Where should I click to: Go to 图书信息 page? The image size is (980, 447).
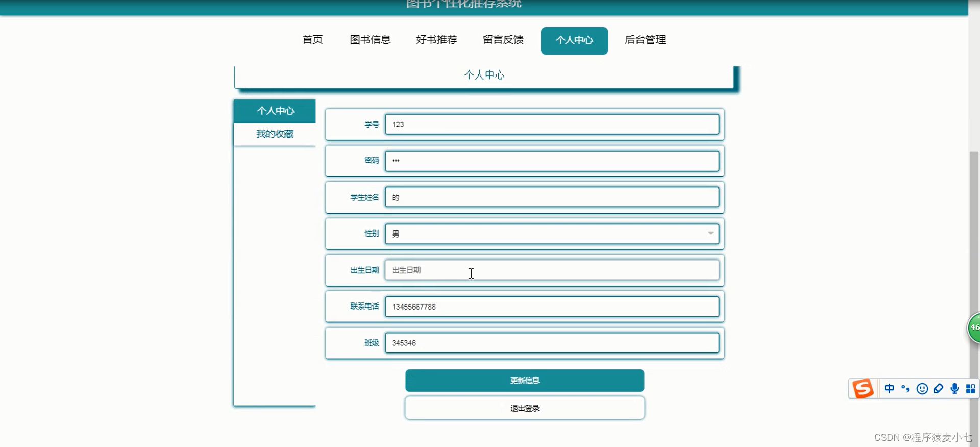point(370,40)
